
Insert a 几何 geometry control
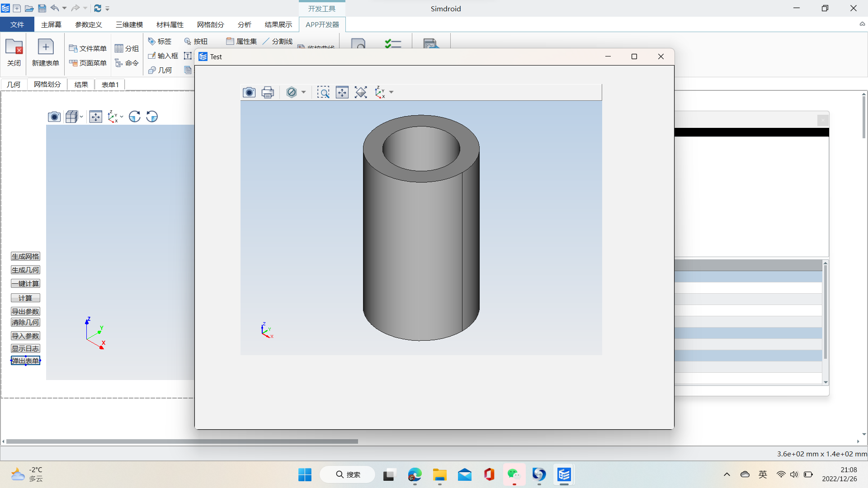click(160, 70)
